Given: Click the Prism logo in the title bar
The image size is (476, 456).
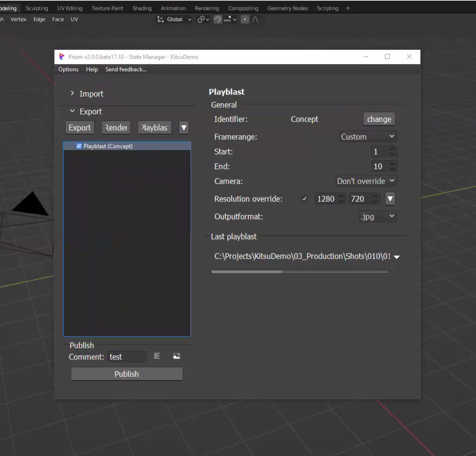Looking at the screenshot, I should coord(62,57).
